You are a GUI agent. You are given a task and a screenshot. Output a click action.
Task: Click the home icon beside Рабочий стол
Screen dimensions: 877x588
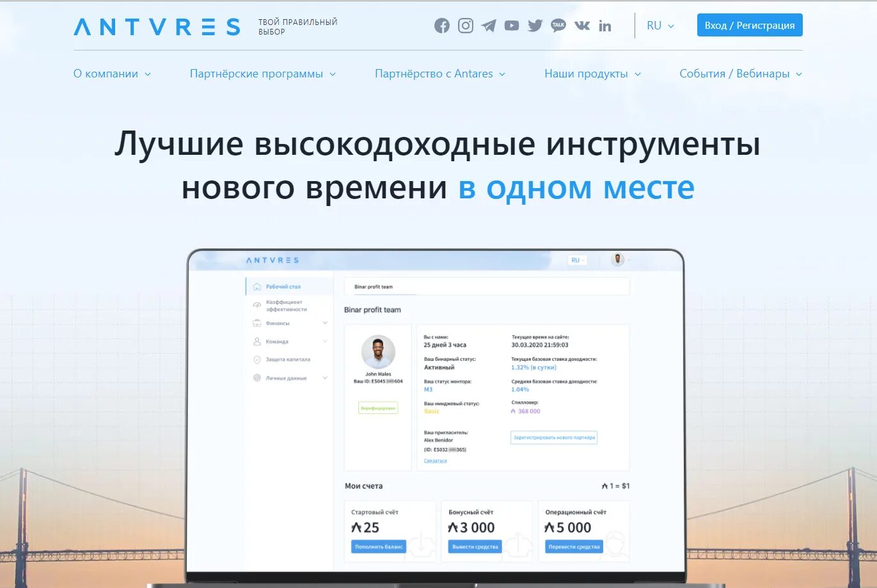pos(257,287)
